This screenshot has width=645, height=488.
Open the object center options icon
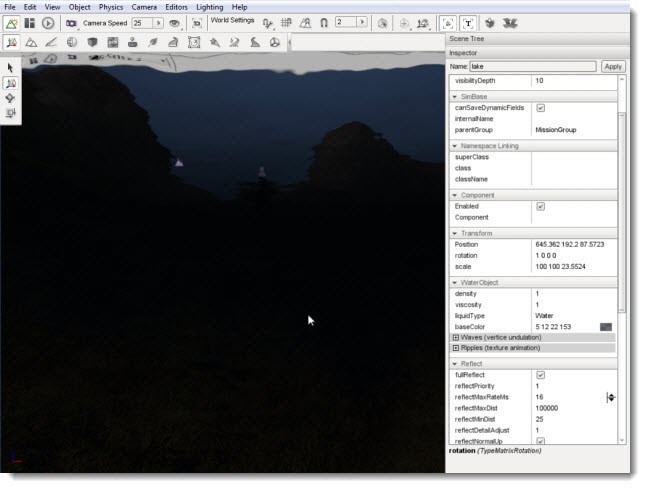pyautogui.click(x=404, y=23)
